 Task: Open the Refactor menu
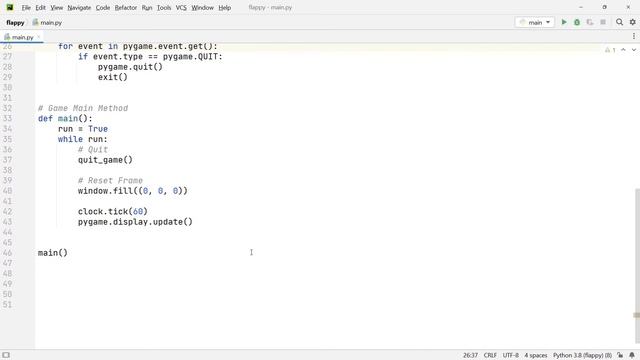(126, 7)
